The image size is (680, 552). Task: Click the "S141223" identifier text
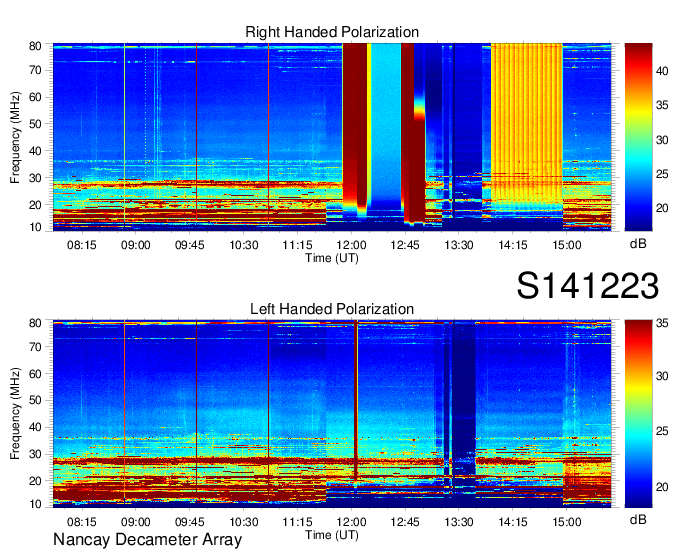point(588,286)
